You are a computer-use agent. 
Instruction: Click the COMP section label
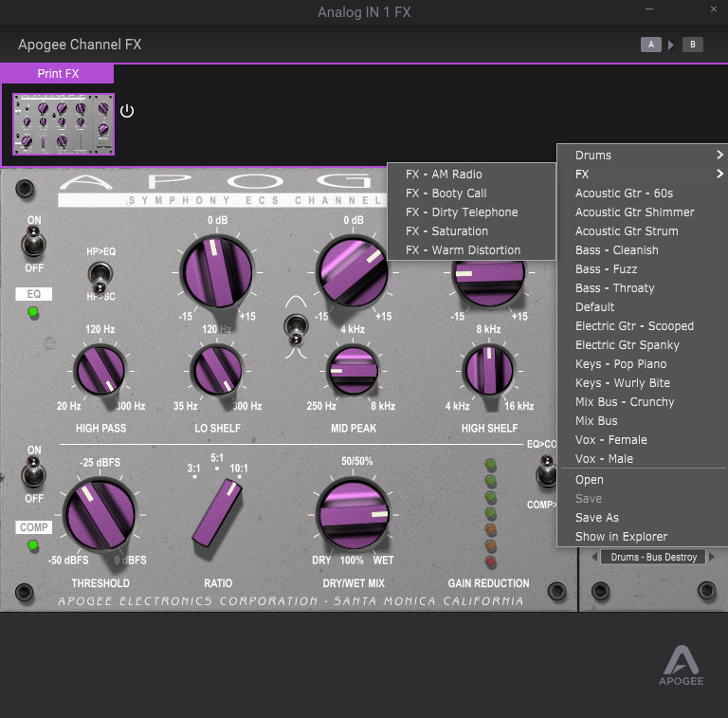(33, 527)
